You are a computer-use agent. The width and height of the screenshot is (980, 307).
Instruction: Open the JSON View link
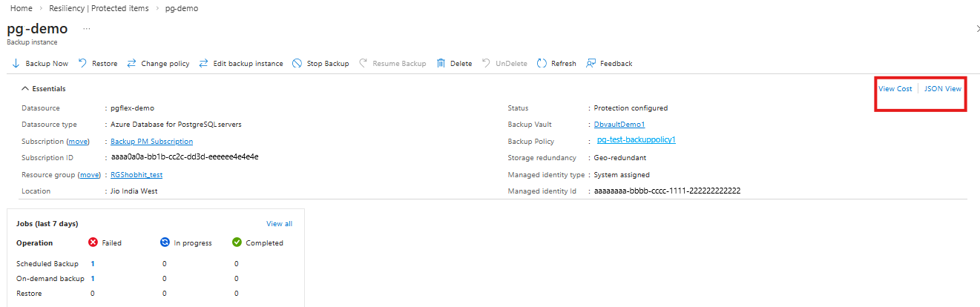click(x=943, y=89)
